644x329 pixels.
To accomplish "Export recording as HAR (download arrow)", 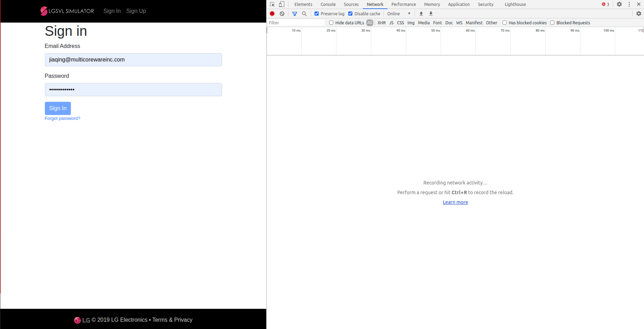I will tap(431, 14).
